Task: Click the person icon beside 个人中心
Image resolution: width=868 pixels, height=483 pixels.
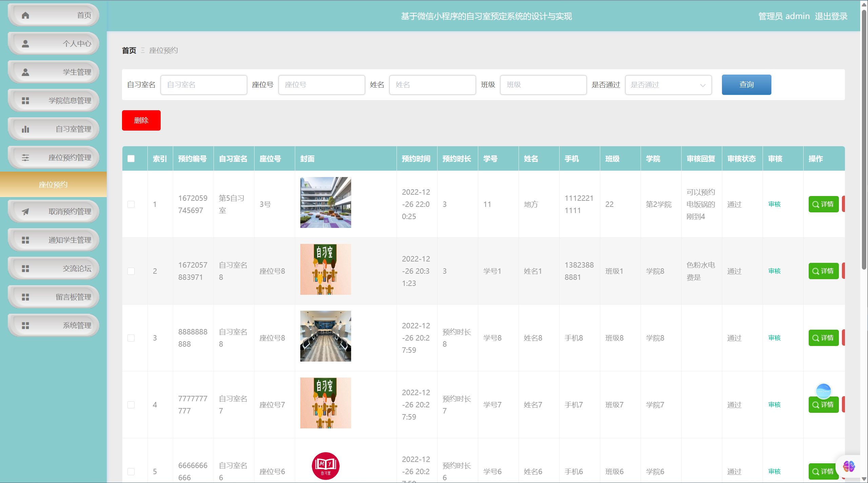Action: [25, 44]
